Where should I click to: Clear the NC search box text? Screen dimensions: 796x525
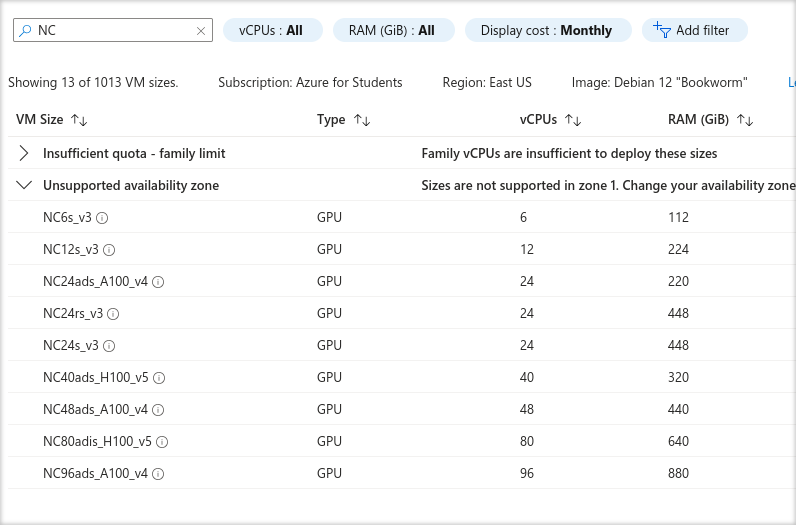201,31
